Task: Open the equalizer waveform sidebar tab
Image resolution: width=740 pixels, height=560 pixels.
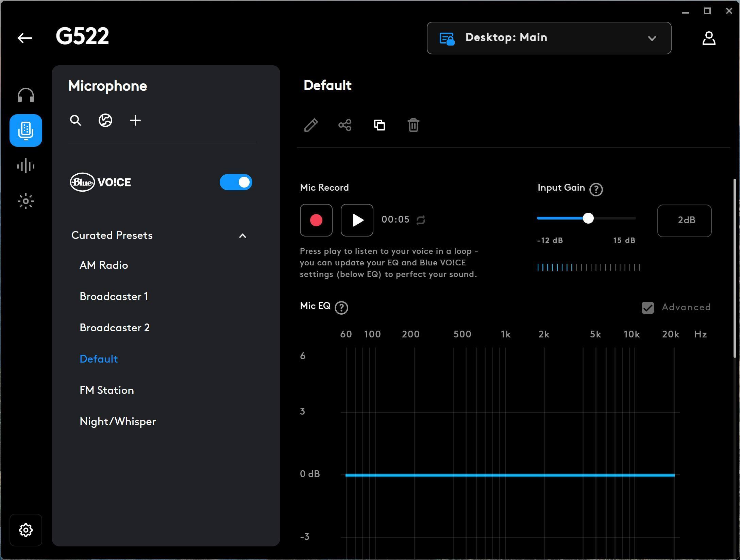Action: point(26,166)
